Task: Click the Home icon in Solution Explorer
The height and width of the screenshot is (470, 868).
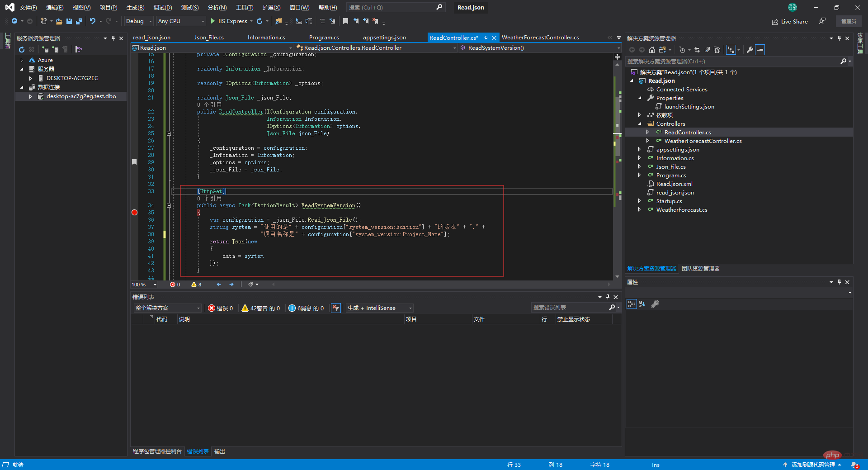Action: pos(651,50)
